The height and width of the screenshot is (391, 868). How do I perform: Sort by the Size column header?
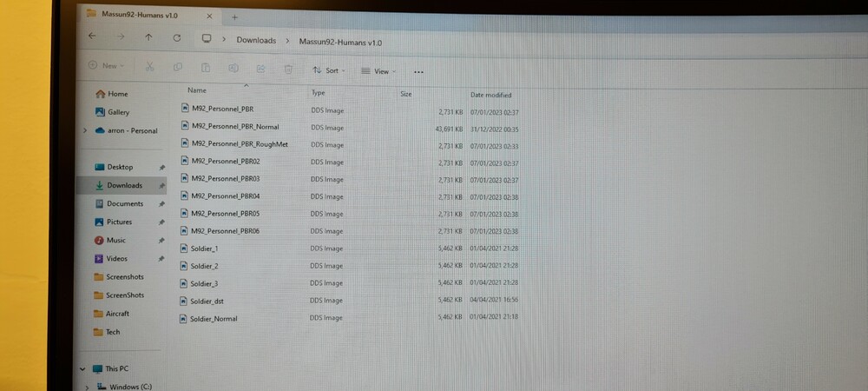[x=405, y=94]
